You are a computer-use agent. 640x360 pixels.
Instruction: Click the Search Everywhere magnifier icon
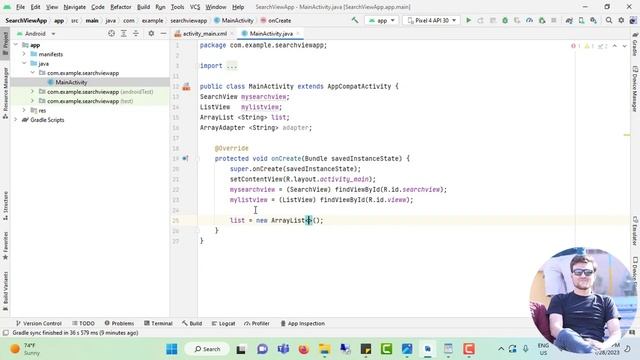609,20
